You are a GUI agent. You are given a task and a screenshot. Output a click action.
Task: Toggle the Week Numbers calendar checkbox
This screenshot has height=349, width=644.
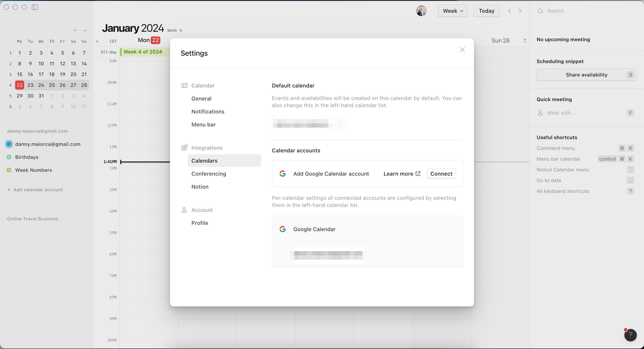[x=9, y=170]
